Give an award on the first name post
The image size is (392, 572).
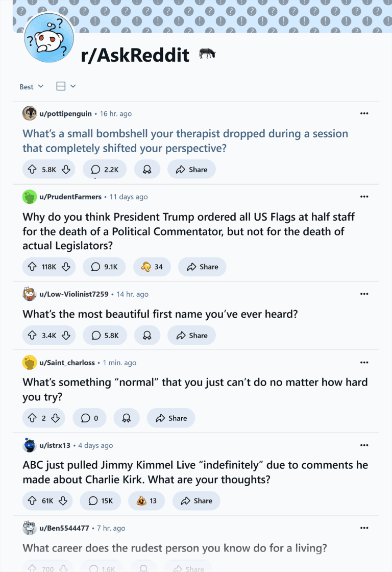coord(147,335)
